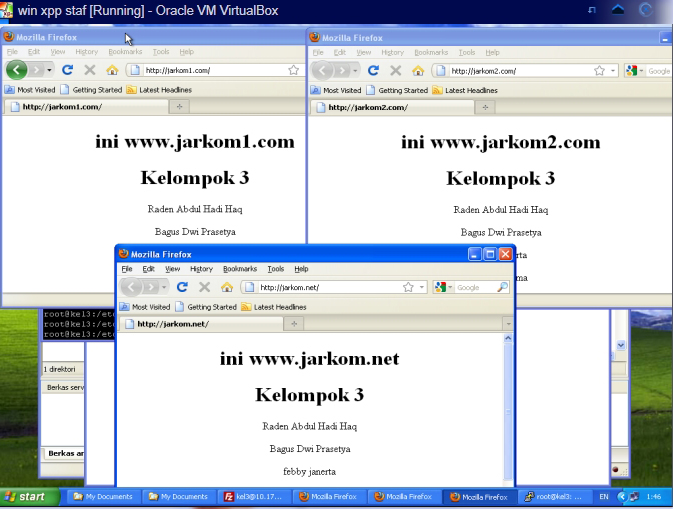The height and width of the screenshot is (509, 673).
Task: Open home page in jarkom1.com window
Action: (x=112, y=70)
